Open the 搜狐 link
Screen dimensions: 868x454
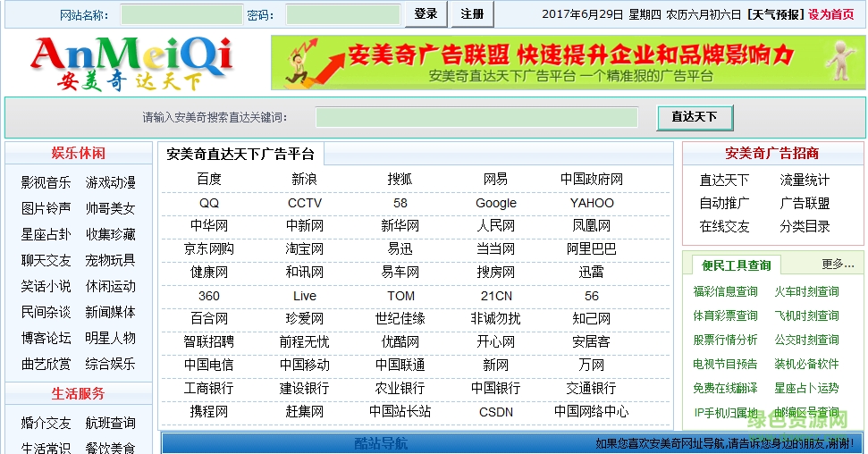(400, 180)
